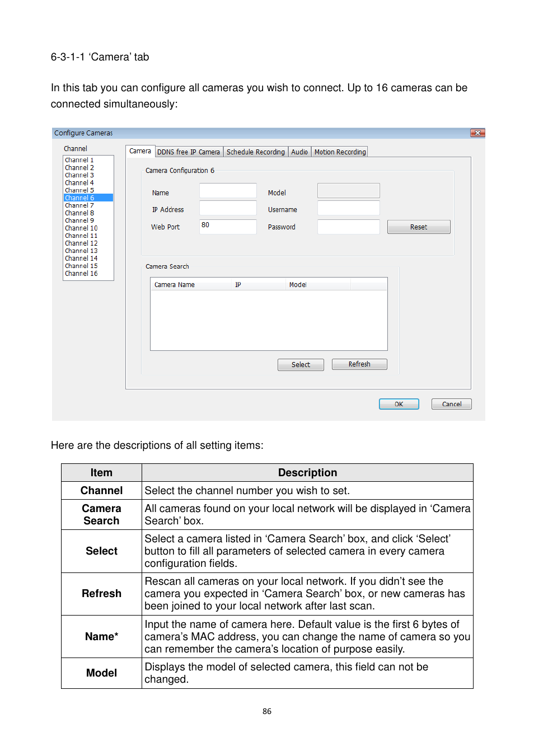Select Channel 3 in the list
This screenshot has width=534, height=756.
point(88,175)
